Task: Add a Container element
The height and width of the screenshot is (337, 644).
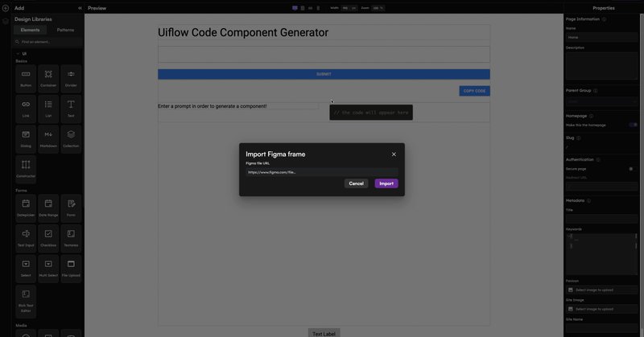Action: coord(48,78)
